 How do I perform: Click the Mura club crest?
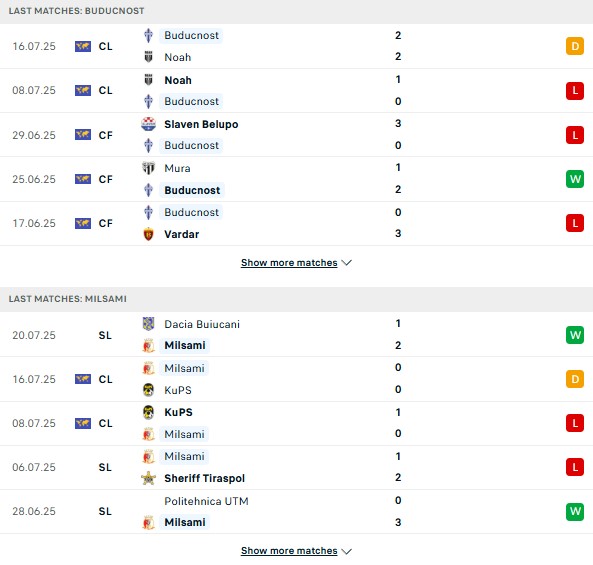[148, 168]
